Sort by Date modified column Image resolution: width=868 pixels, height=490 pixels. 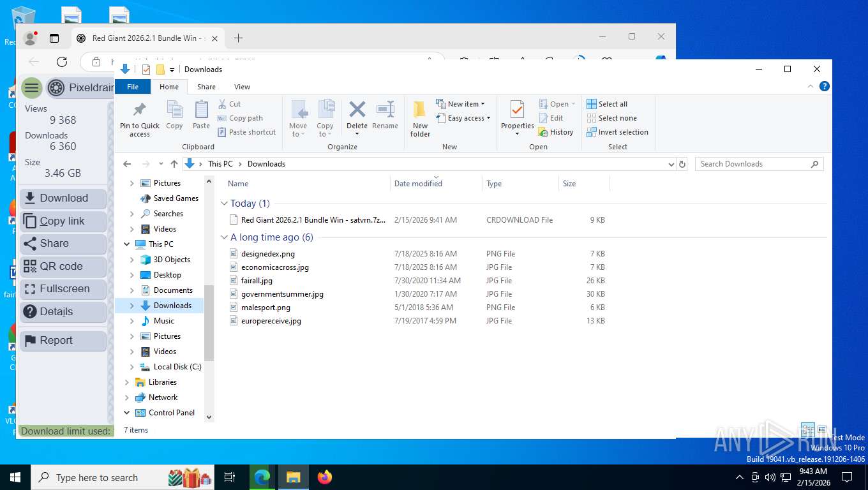pos(418,184)
